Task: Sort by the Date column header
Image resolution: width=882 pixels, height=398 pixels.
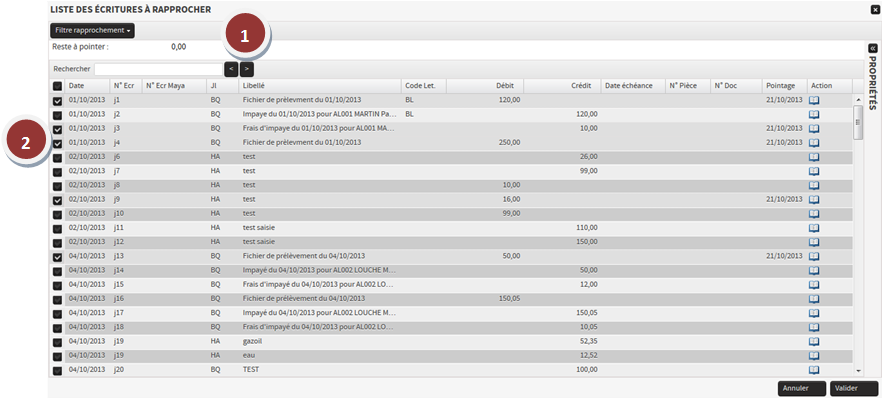Action: pos(87,85)
